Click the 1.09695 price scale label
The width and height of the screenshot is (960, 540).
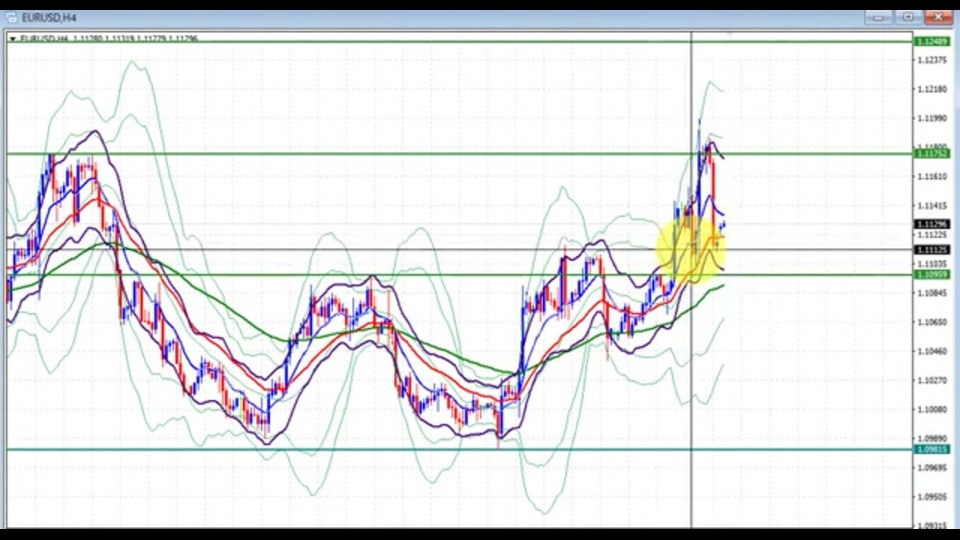[x=932, y=468]
